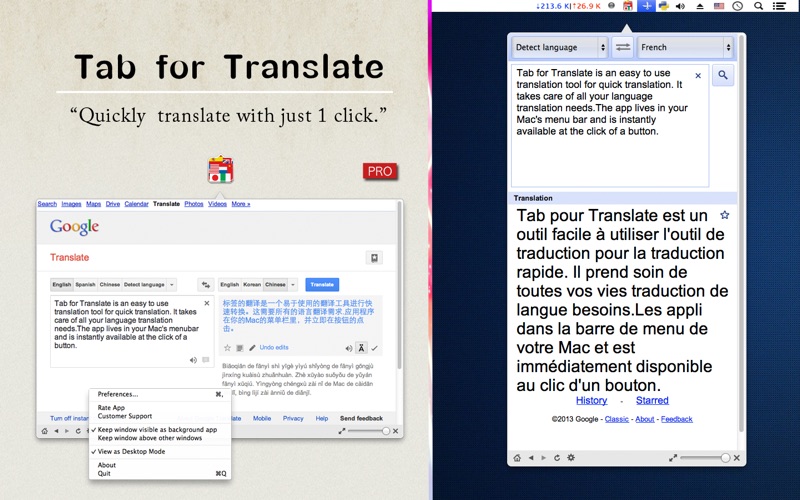Clear the source text with the X icon
The height and width of the screenshot is (500, 800).
tap(698, 76)
